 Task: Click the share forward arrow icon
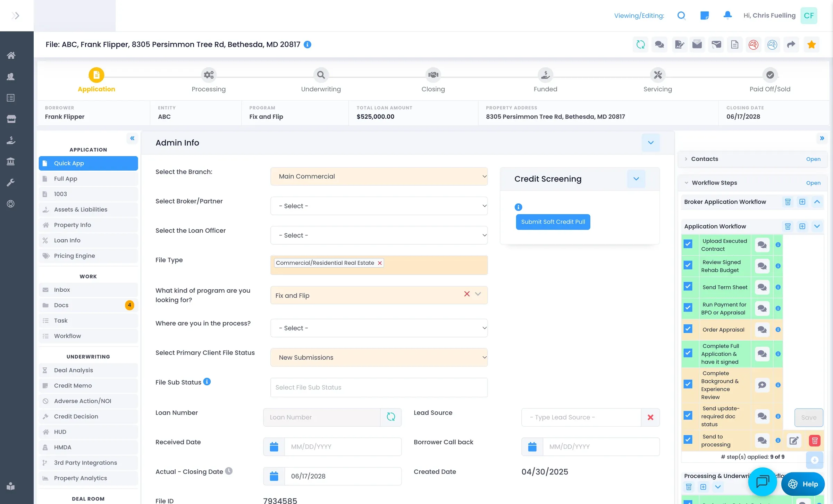point(791,44)
